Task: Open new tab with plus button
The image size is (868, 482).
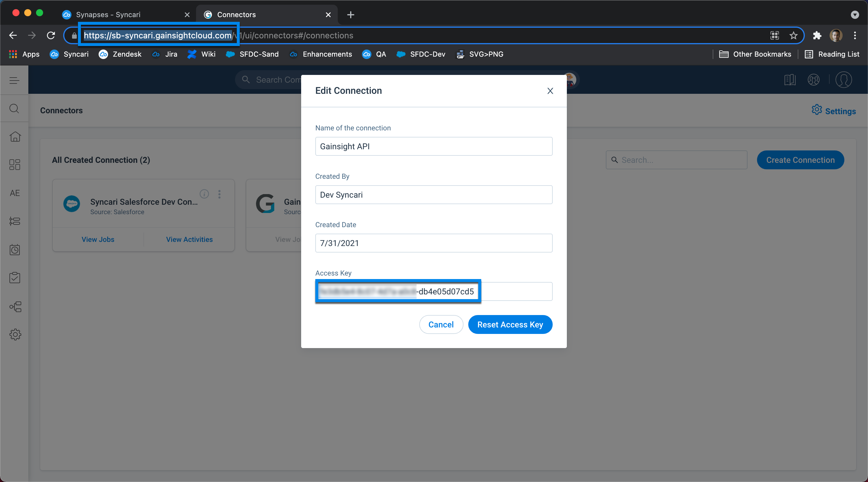Action: tap(350, 15)
